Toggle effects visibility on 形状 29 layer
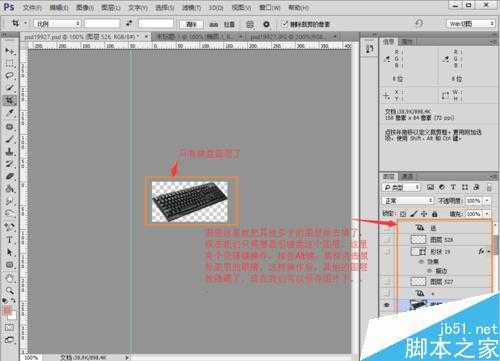500x361 pixels. point(421,262)
